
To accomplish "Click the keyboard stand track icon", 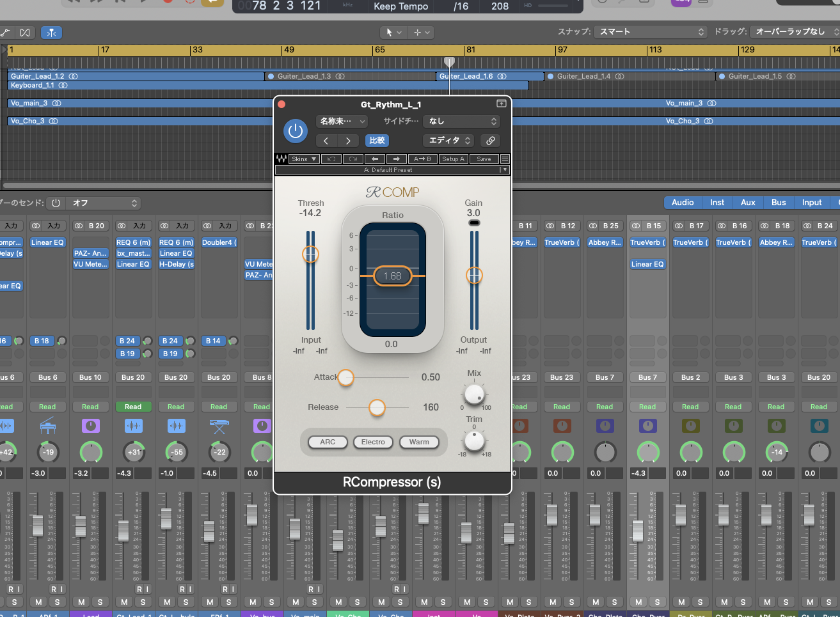I will tap(219, 426).
